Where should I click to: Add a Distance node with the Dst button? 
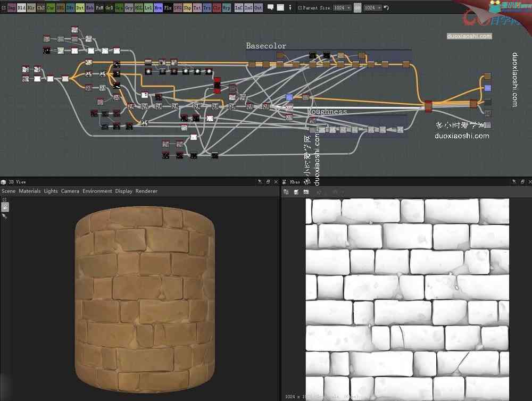click(80, 7)
